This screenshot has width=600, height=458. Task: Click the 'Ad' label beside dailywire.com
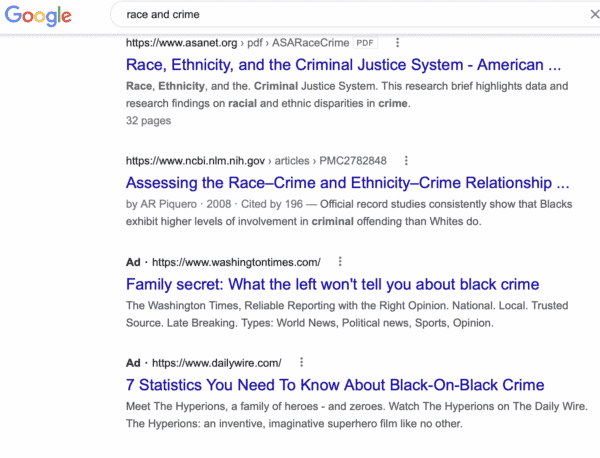click(133, 363)
